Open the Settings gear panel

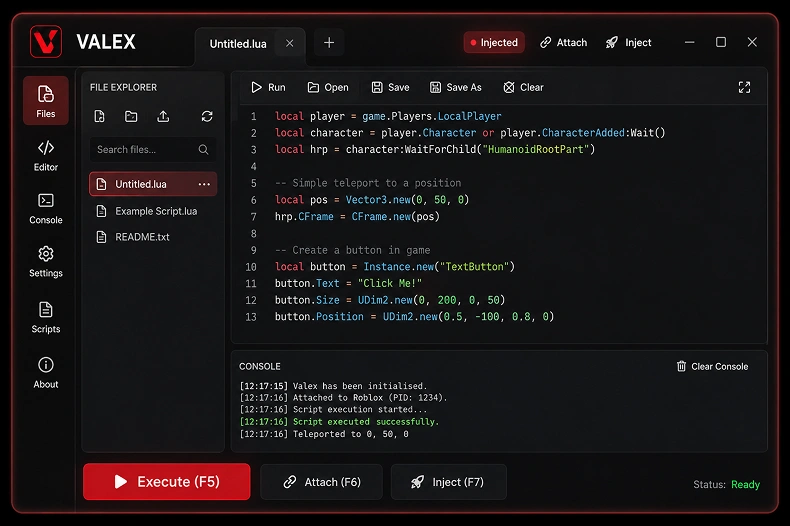(46, 262)
